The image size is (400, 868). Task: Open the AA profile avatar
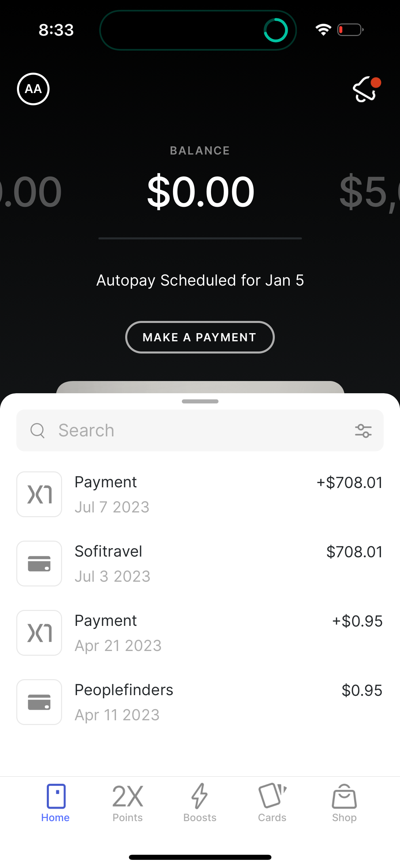[33, 89]
